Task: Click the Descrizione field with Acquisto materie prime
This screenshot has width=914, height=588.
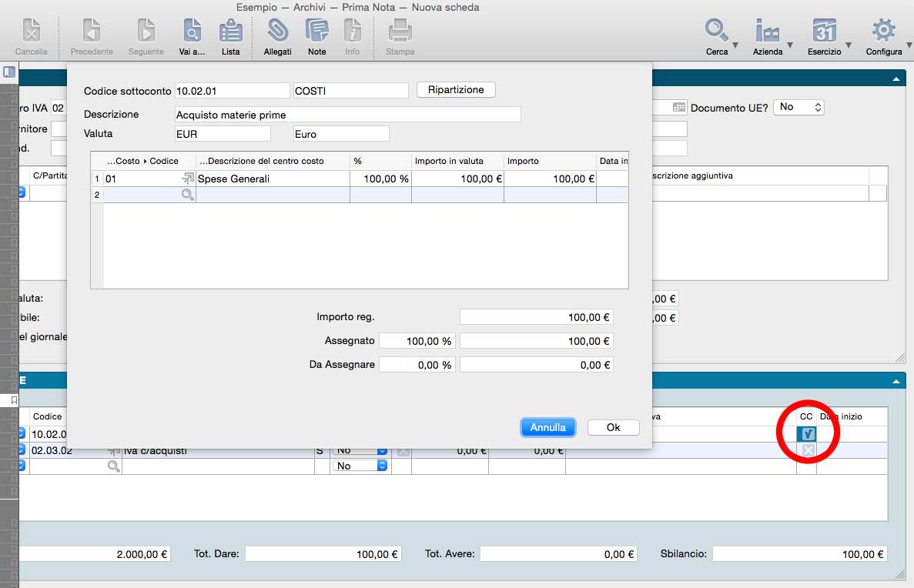Action: [348, 115]
